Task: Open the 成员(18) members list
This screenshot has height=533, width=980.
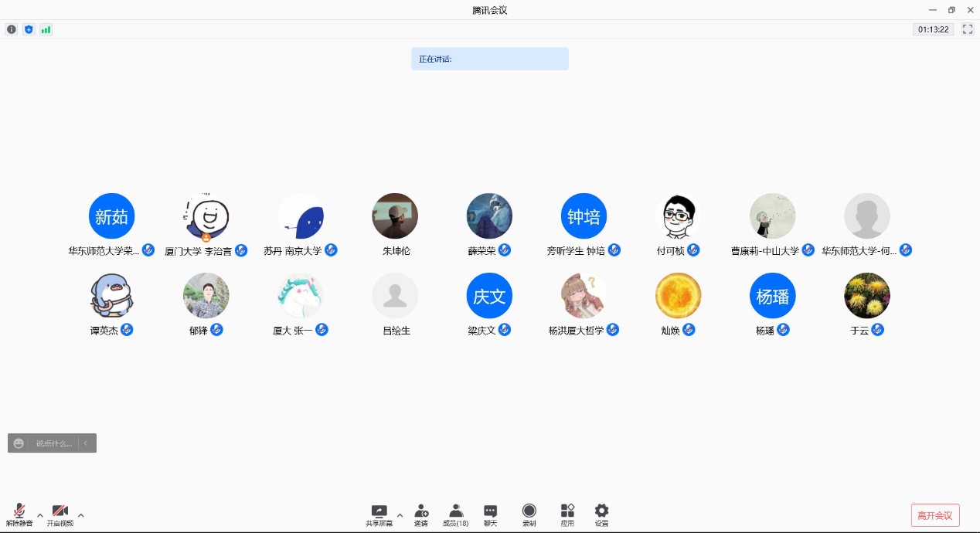Action: coord(455,514)
